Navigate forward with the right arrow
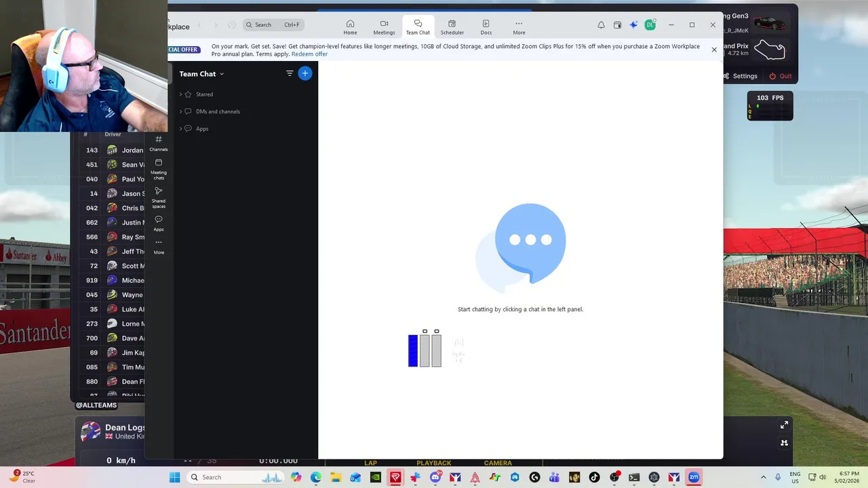Image resolution: width=868 pixels, height=488 pixels. (216, 25)
